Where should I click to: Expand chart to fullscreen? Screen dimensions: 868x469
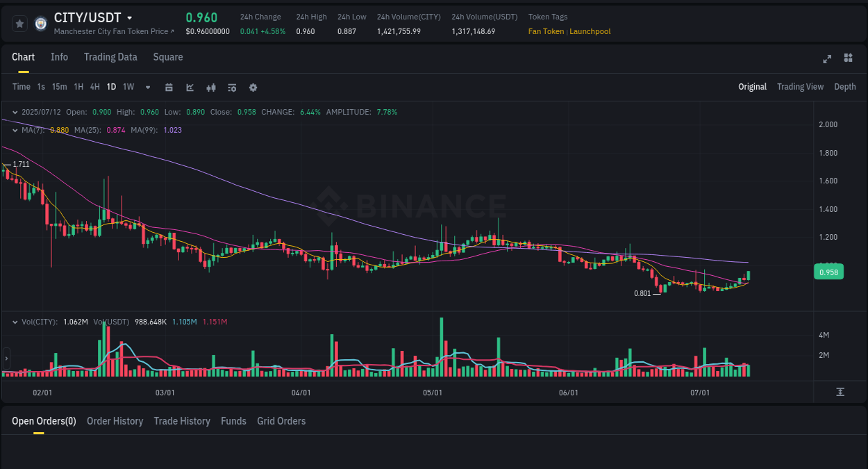pos(826,59)
